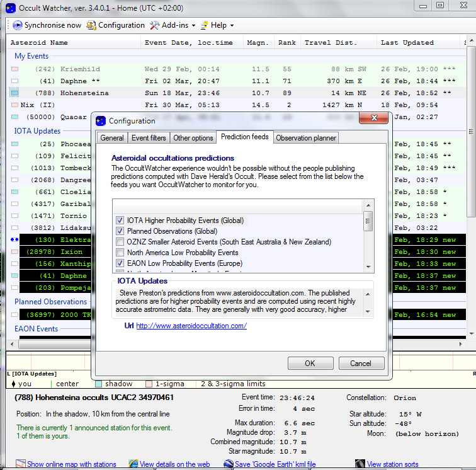This screenshot has height=470, width=476.
Task: Click the feeds list scroll-down arrow
Action: [x=368, y=267]
